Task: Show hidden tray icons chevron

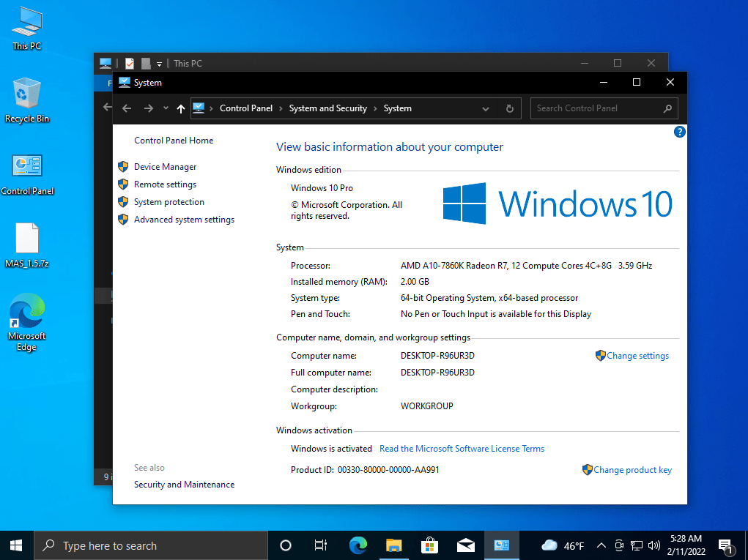Action: 601,545
